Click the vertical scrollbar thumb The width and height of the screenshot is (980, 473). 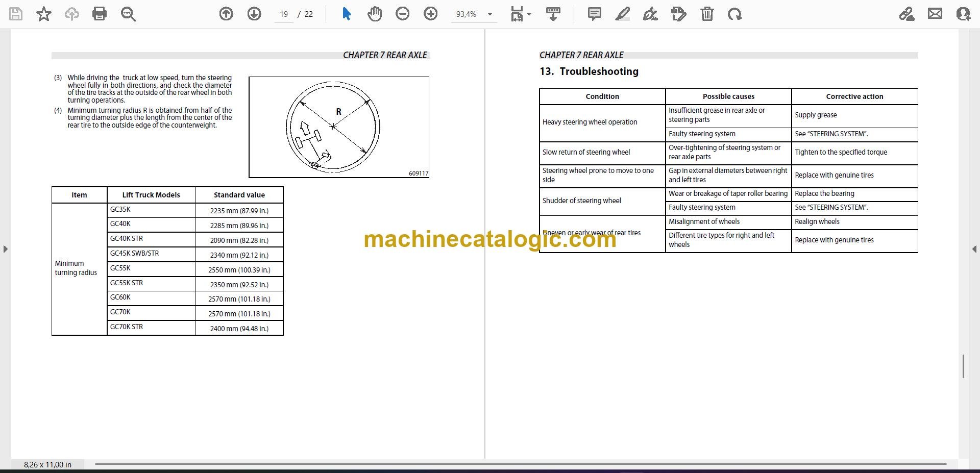pyautogui.click(x=963, y=366)
